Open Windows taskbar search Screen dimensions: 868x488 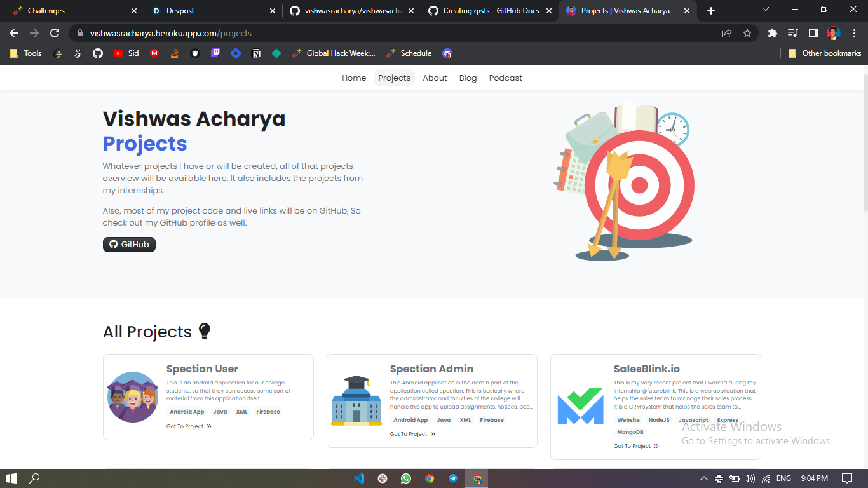point(35,478)
